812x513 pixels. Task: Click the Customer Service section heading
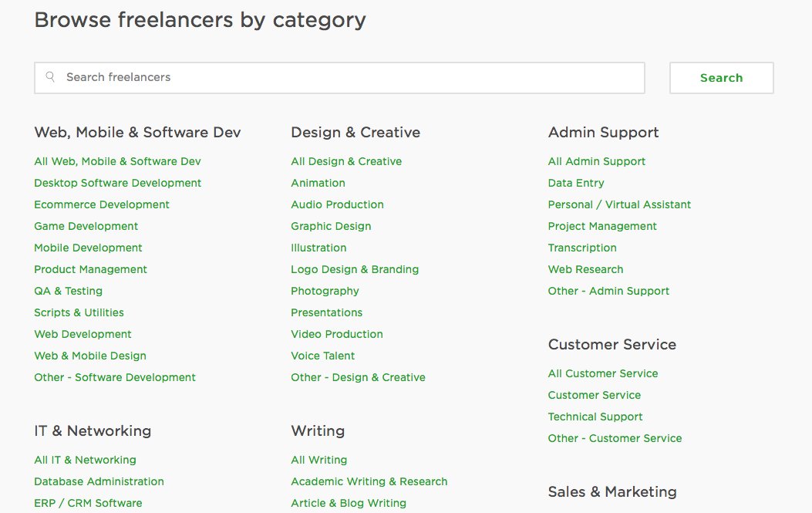(612, 345)
